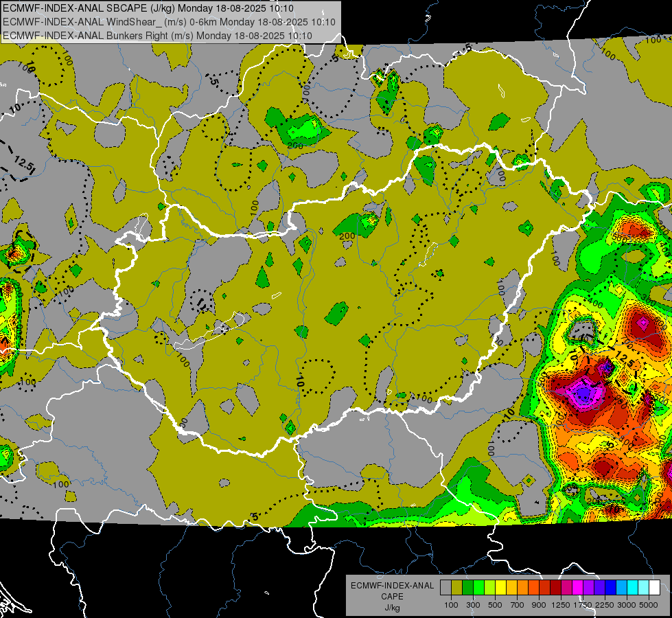Click the WindShear_ 0-6km title line
The height and width of the screenshot is (618, 672).
(170, 22)
